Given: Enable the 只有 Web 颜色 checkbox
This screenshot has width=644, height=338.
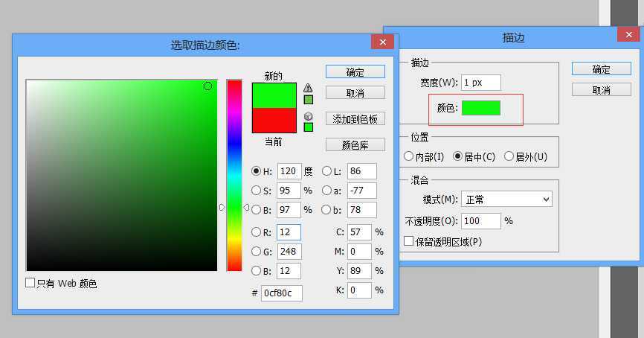Looking at the screenshot, I should pyautogui.click(x=30, y=283).
